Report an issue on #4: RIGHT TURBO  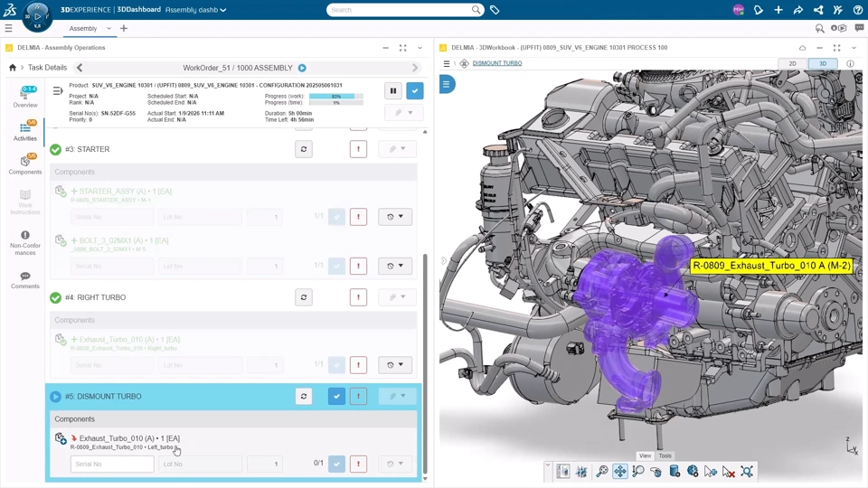coord(358,297)
